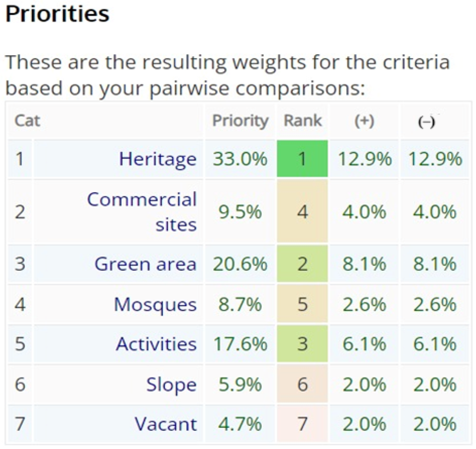
Task: Click the 33.0% priority value
Action: click(x=240, y=159)
